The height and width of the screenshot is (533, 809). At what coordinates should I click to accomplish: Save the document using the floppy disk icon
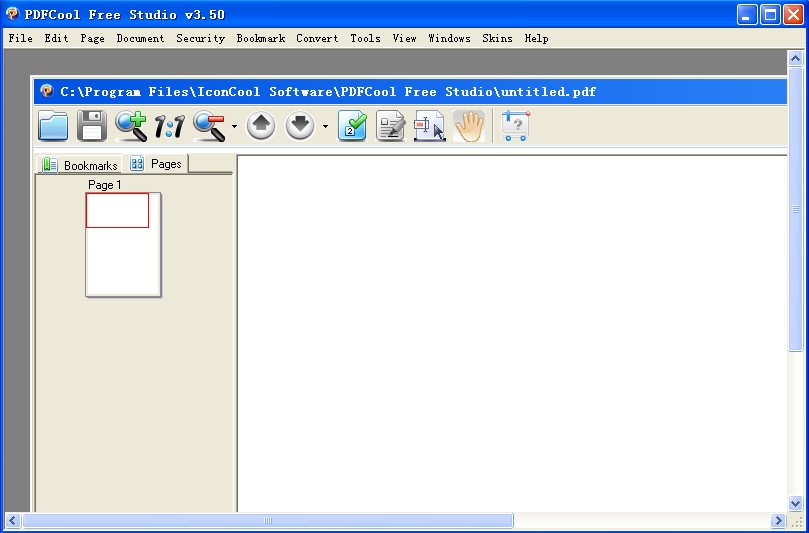[x=92, y=126]
